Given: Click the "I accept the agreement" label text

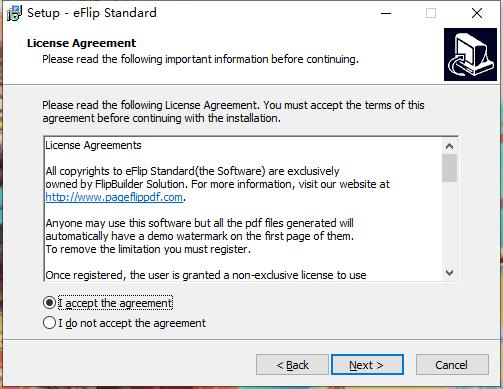Looking at the screenshot, I should click(x=115, y=303).
